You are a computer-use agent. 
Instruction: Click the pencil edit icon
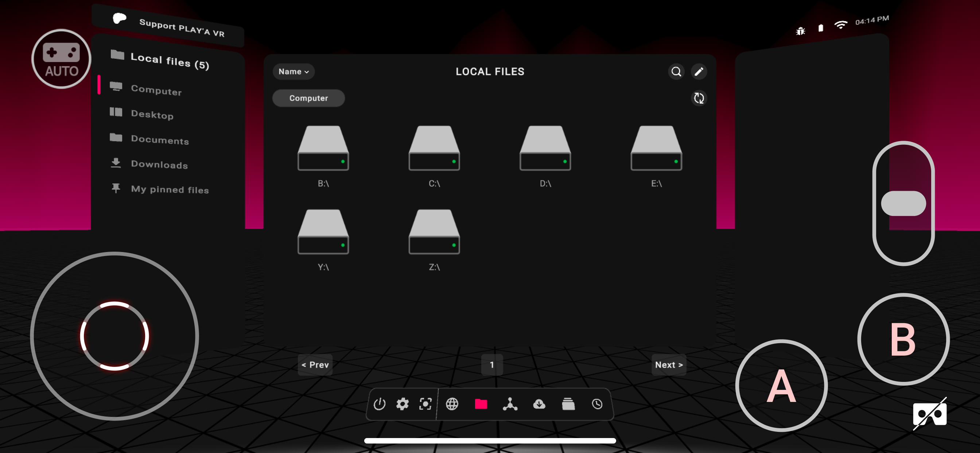pyautogui.click(x=699, y=71)
